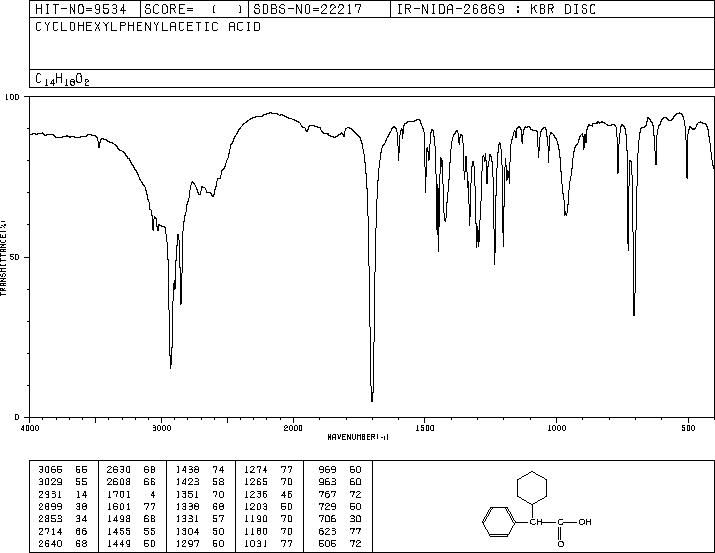Click the deepest carbonyl peak near 1700
The width and height of the screenshot is (715, 553).
[x=372, y=400]
